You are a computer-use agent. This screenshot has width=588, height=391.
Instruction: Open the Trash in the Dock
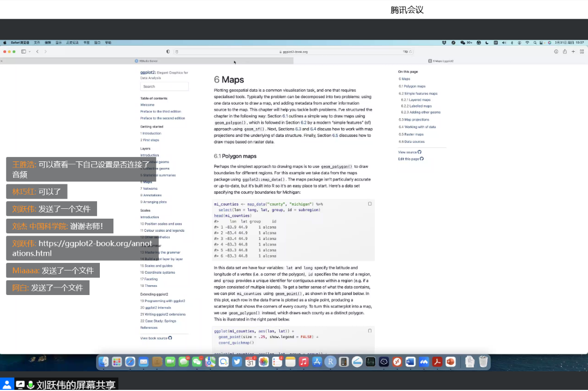[483, 362]
